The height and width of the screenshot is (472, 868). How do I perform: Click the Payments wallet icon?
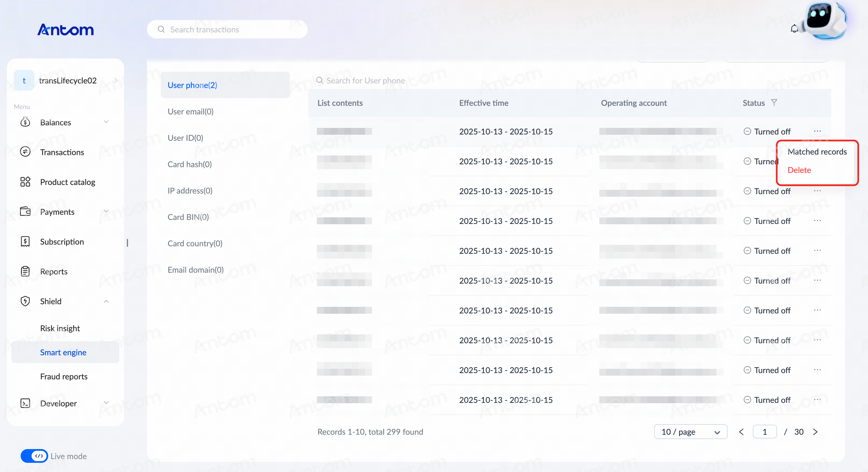click(x=25, y=211)
